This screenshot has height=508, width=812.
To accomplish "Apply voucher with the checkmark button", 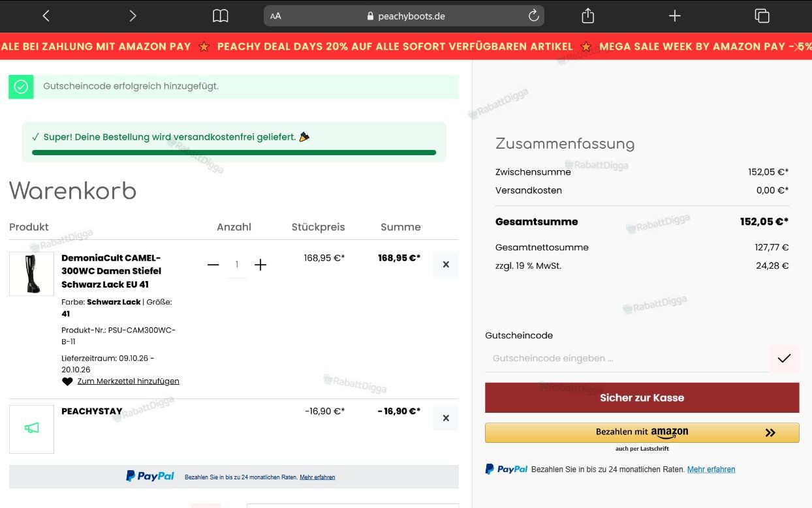I will pos(784,358).
